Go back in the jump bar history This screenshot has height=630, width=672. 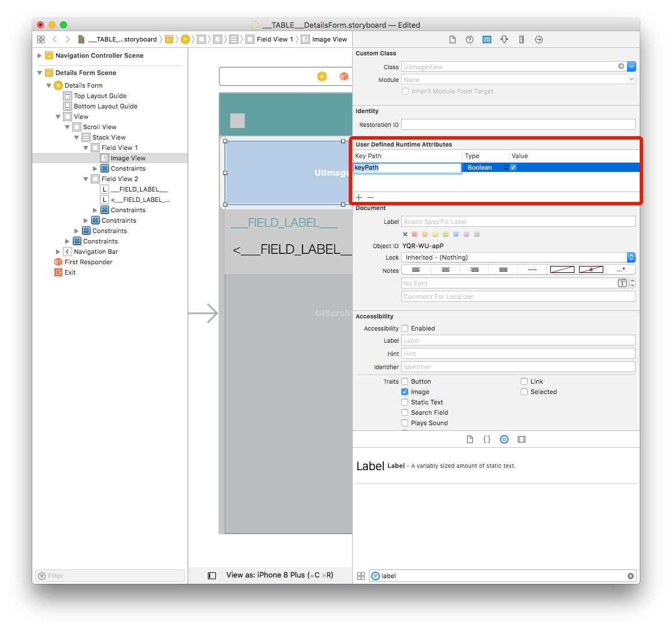(x=55, y=39)
